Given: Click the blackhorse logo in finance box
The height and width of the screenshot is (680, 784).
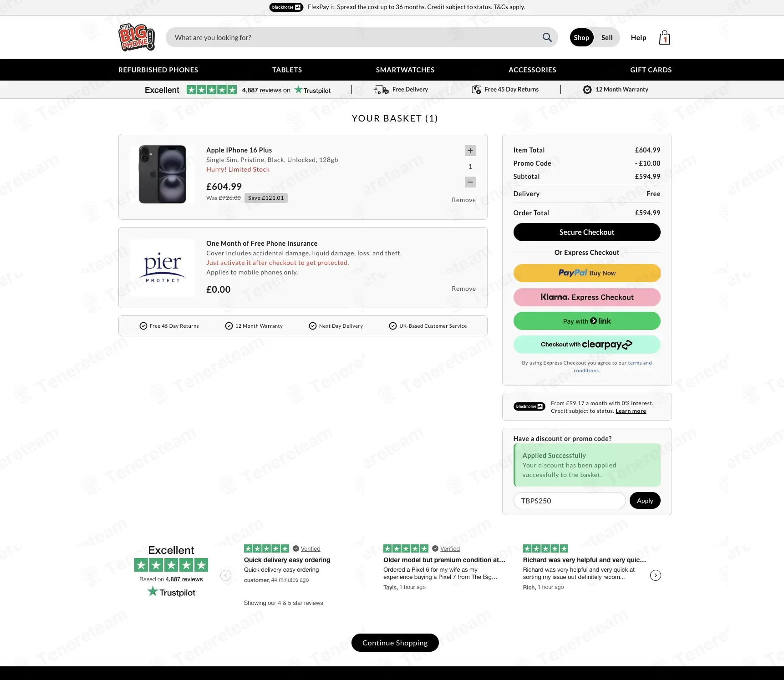Looking at the screenshot, I should [529, 406].
